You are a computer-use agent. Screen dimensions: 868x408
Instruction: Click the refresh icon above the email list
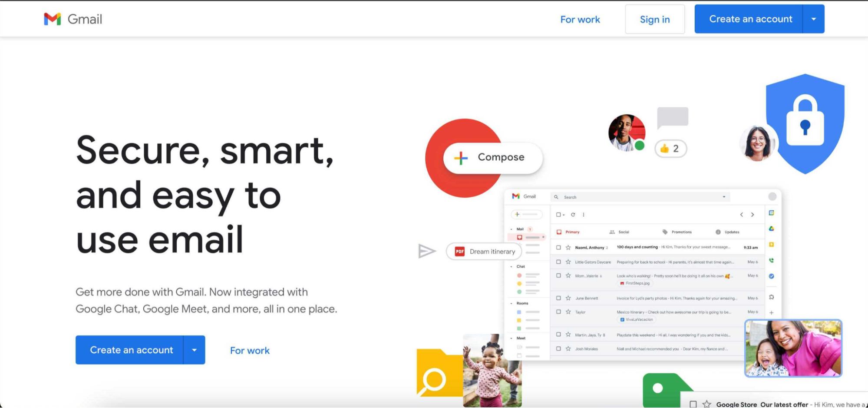(x=573, y=215)
